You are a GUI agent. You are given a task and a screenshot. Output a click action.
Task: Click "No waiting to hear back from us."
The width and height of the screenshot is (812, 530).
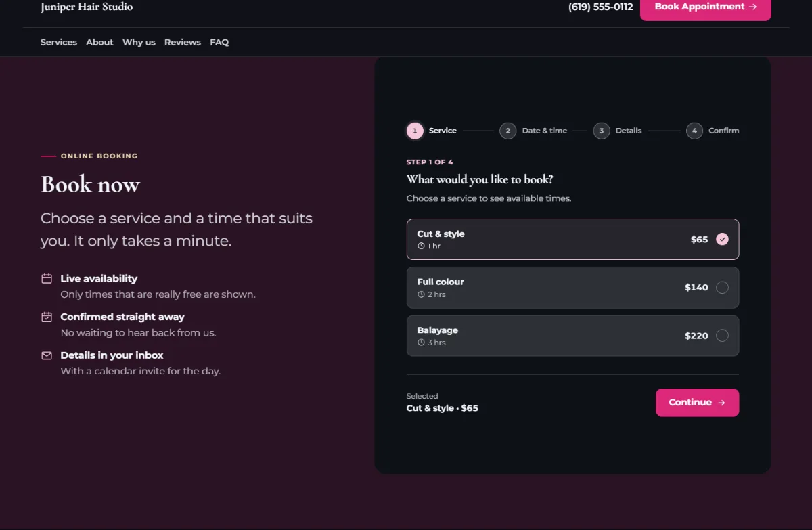pyautogui.click(x=138, y=332)
